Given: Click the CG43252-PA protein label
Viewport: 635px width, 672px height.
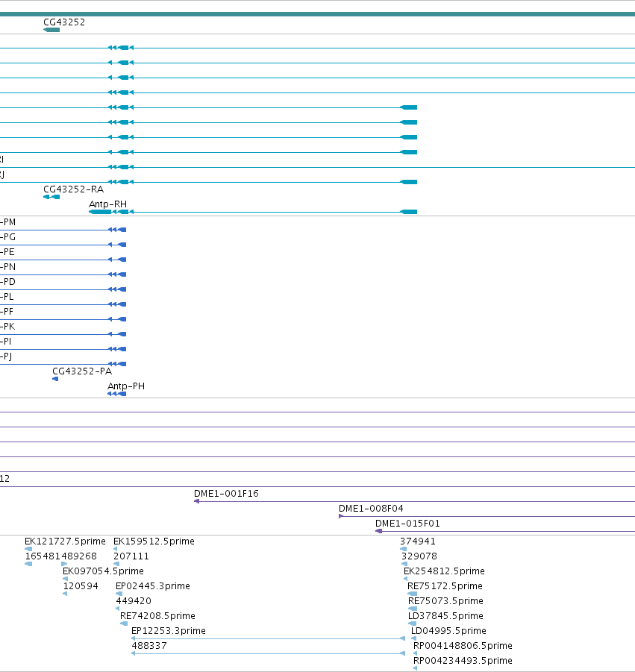Looking at the screenshot, I should pyautogui.click(x=82, y=371).
